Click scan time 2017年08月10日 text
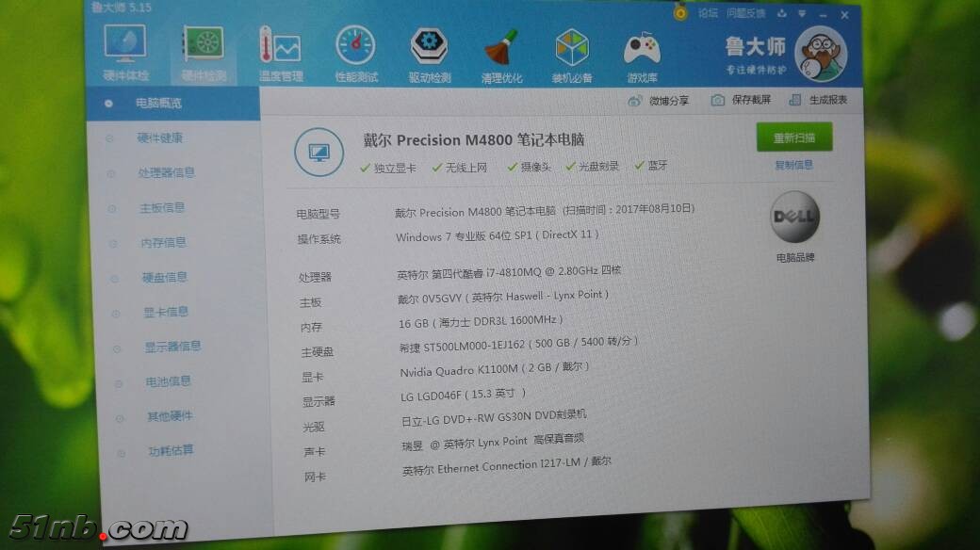The width and height of the screenshot is (980, 550). (x=629, y=209)
